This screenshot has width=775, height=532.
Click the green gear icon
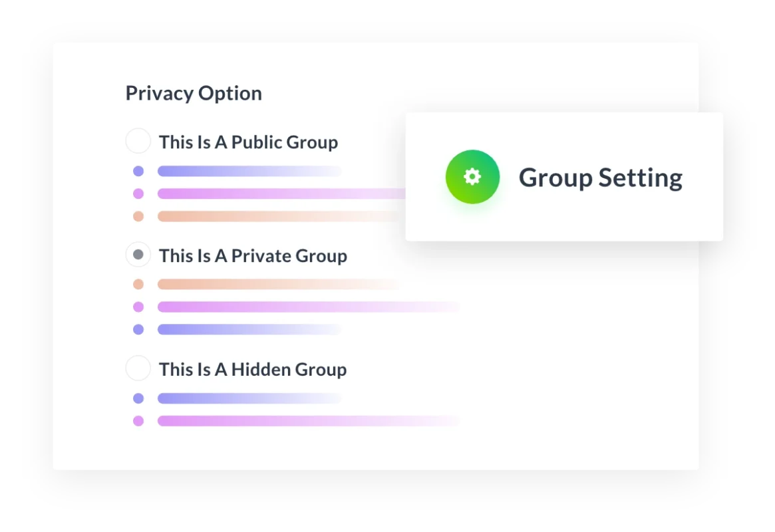[x=472, y=176]
